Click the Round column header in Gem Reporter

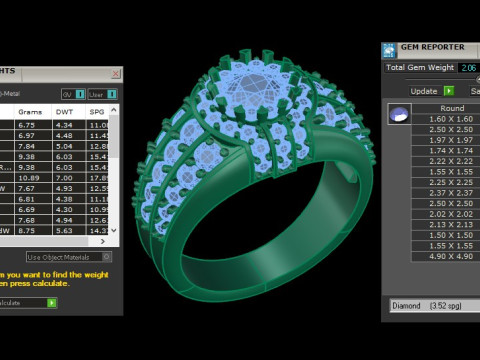(446, 108)
